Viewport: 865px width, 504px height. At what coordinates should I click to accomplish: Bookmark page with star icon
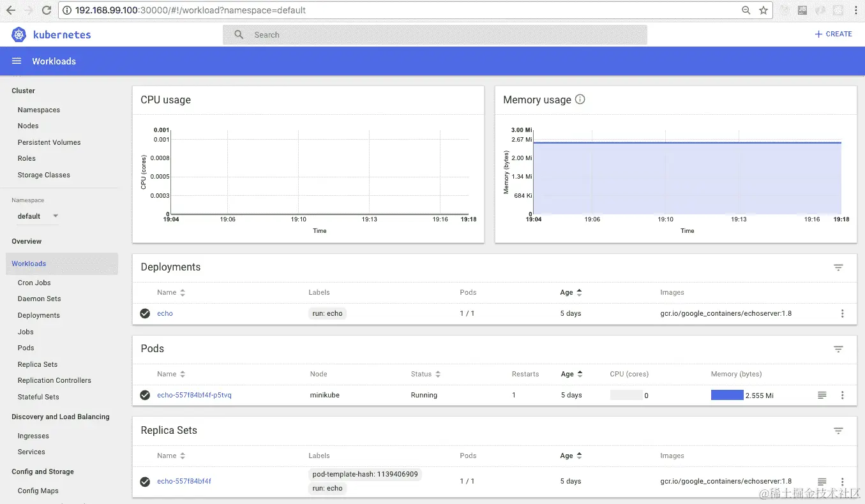pyautogui.click(x=763, y=10)
